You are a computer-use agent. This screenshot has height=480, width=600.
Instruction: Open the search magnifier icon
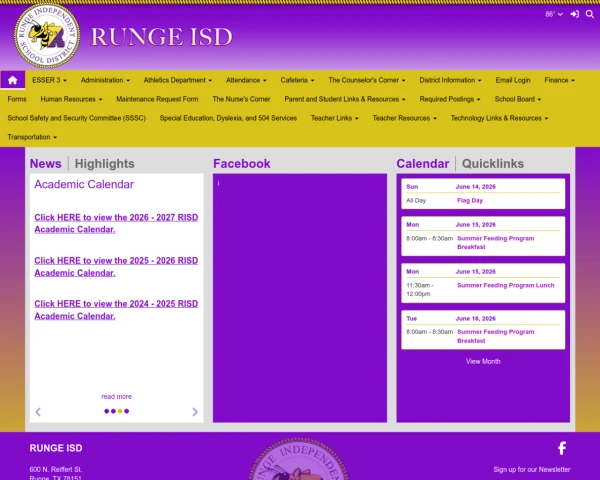tap(590, 14)
